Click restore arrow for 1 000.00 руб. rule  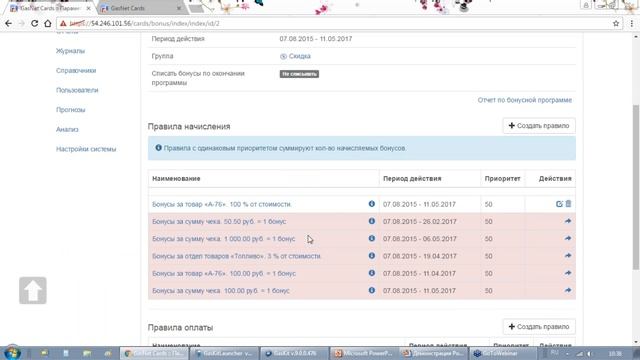pyautogui.click(x=568, y=238)
